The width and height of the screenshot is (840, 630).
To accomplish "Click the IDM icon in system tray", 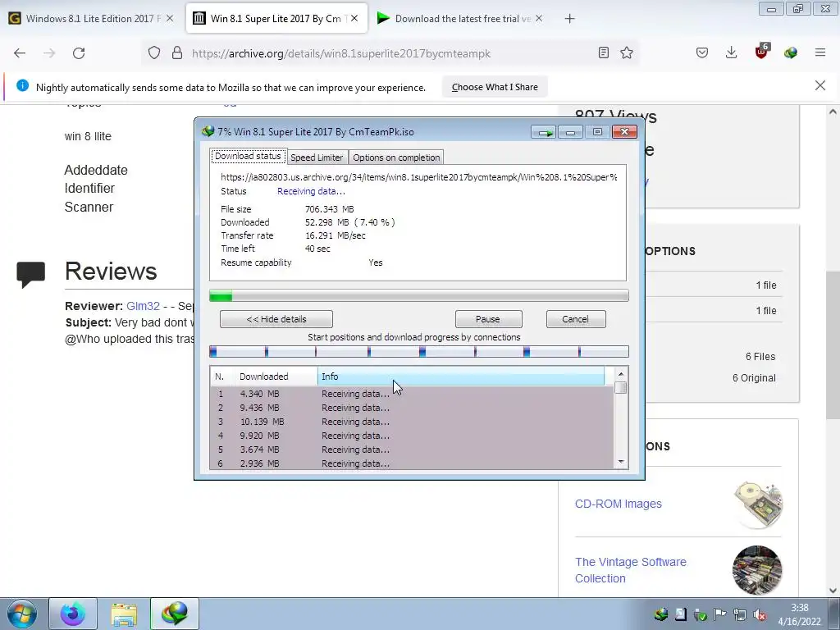I will pyautogui.click(x=661, y=614).
